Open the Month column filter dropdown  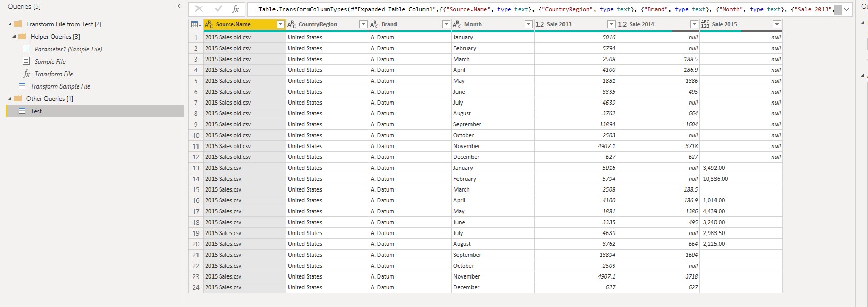pos(529,24)
